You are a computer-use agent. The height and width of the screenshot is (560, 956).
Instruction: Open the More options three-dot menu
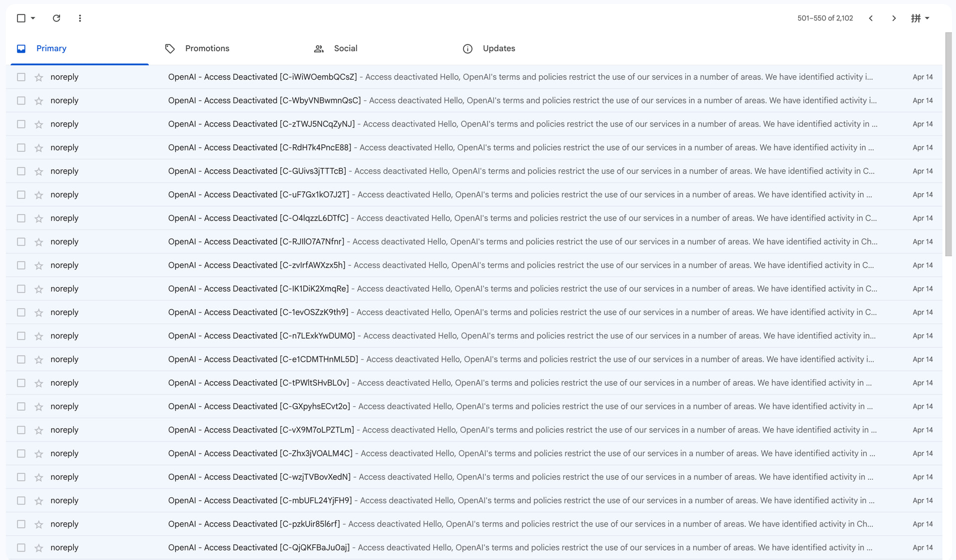click(80, 18)
